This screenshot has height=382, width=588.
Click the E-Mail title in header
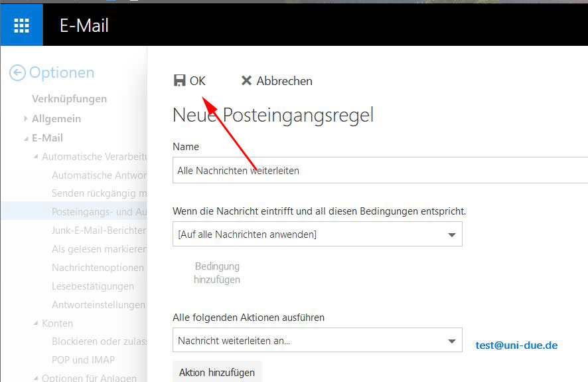coord(84,26)
